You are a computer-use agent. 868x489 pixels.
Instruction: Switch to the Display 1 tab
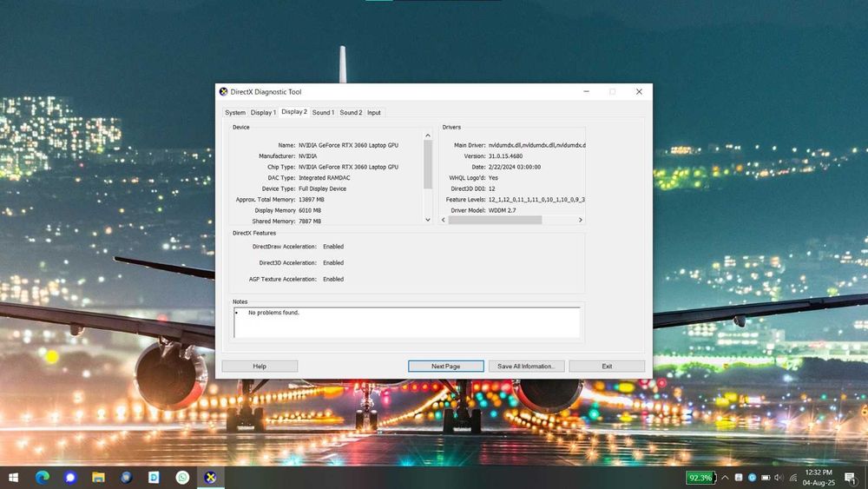click(x=263, y=112)
